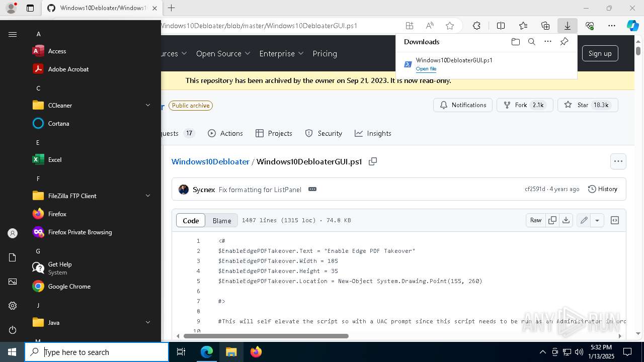Click the Extensions puzzle icon in Edge

[x=476, y=26]
